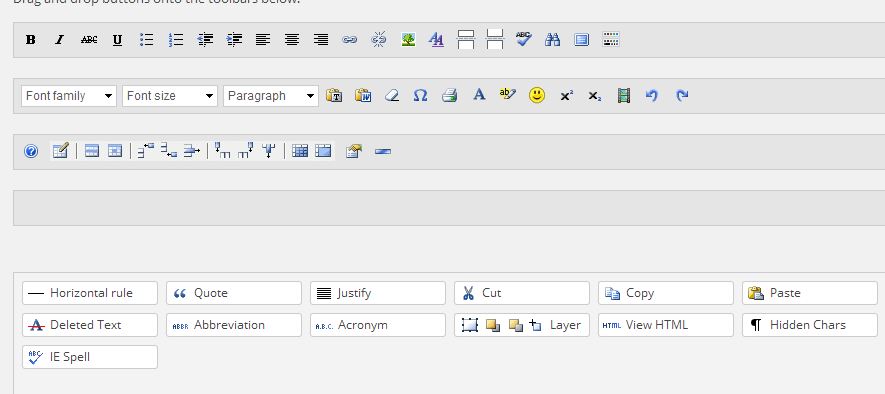Screen dimensions: 885x394
Task: Select the Align center icon
Action: click(292, 40)
